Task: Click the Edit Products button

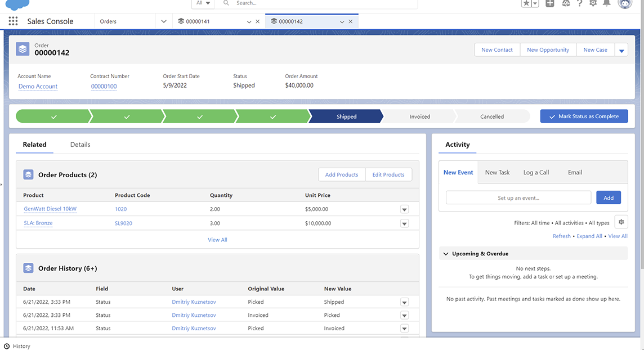Action: pos(388,174)
